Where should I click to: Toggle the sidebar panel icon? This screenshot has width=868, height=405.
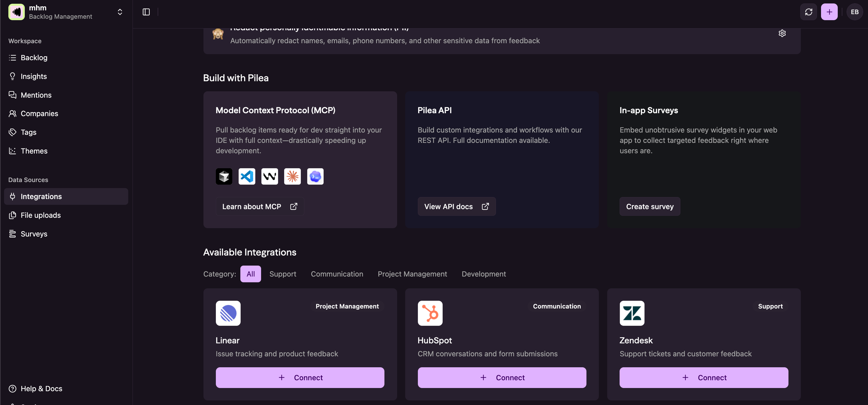coord(146,12)
